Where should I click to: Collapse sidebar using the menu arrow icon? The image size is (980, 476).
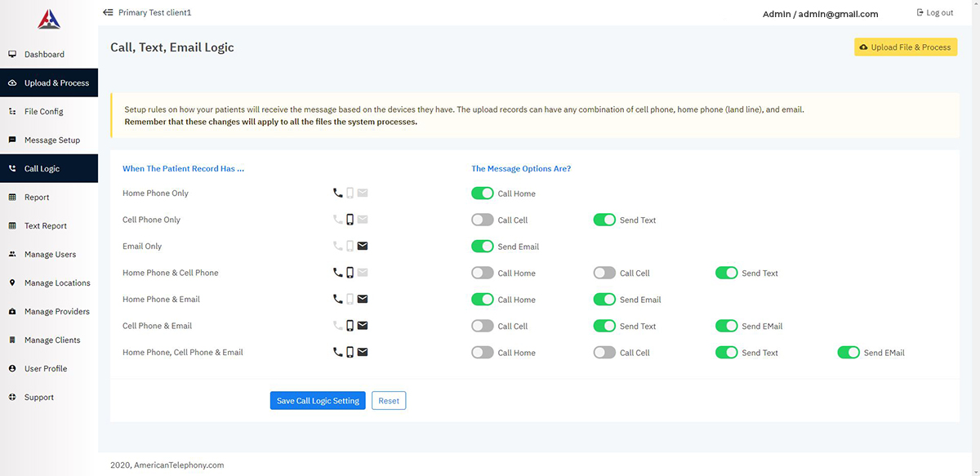pyautogui.click(x=108, y=13)
